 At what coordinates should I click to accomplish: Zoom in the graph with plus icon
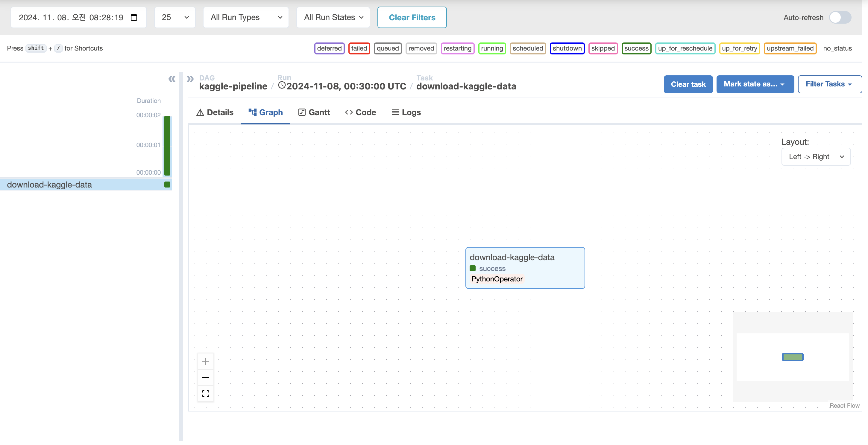(x=206, y=361)
